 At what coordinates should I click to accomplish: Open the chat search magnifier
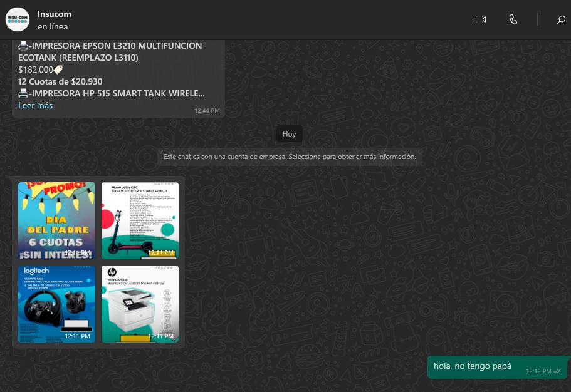(x=561, y=19)
